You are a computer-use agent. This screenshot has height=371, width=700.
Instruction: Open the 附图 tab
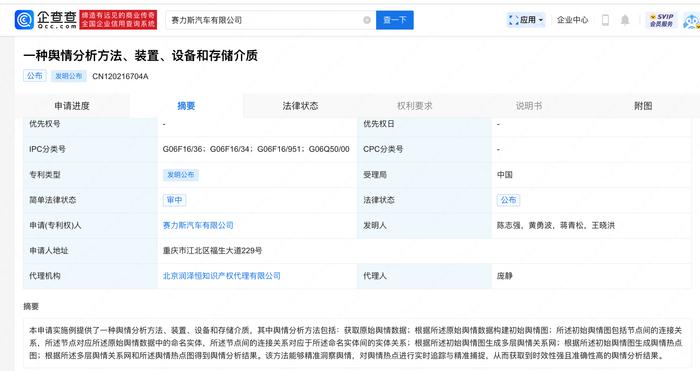643,106
